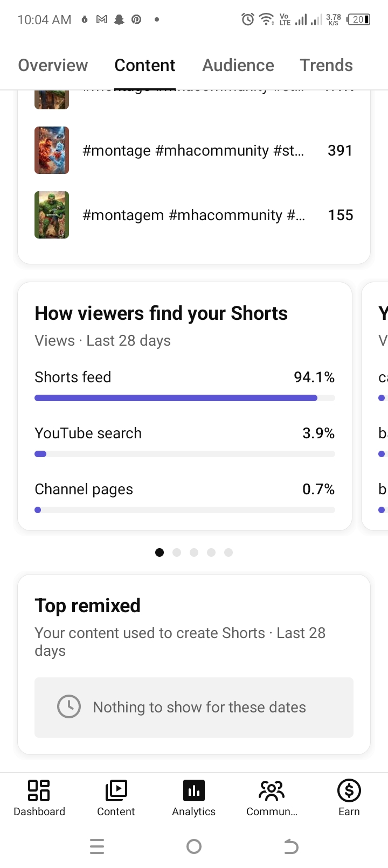The image size is (388, 868).
Task: Switch to the Overview tab
Action: [x=53, y=65]
